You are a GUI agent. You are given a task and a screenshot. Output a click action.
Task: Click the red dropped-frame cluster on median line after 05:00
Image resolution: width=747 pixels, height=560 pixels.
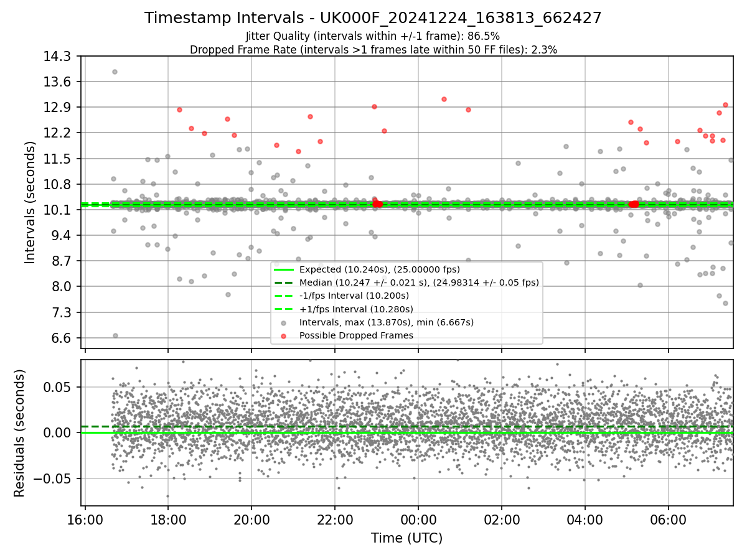[x=634, y=204]
